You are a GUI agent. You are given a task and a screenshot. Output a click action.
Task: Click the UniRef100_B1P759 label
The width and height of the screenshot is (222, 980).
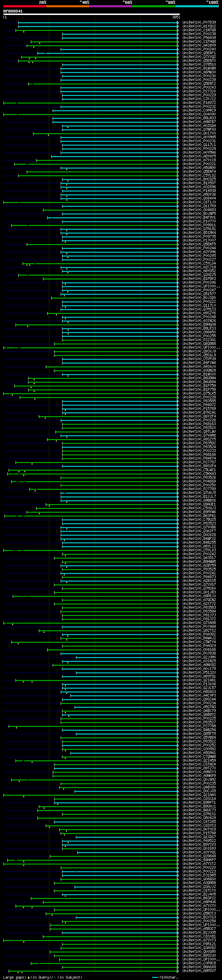tap(199, 386)
